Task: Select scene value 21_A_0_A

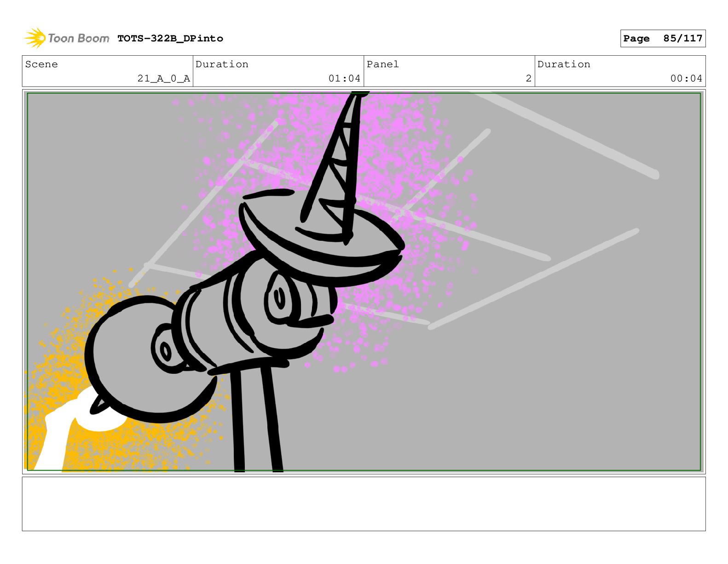Action: point(164,78)
